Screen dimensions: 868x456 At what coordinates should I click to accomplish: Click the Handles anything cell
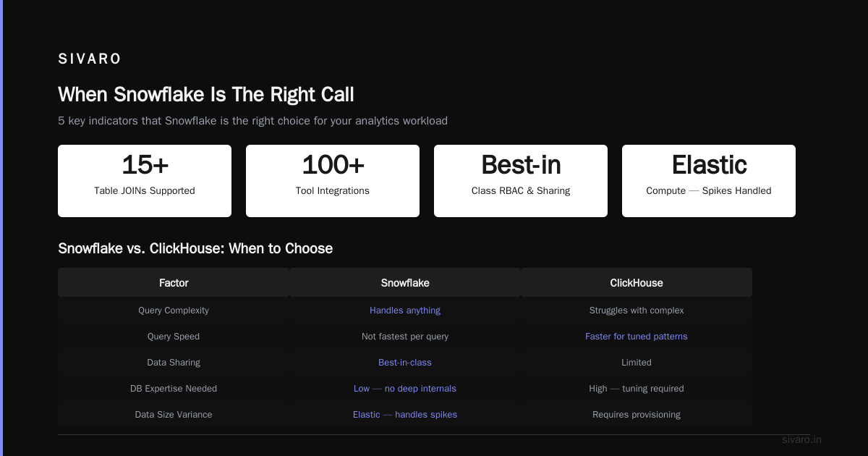(405, 310)
